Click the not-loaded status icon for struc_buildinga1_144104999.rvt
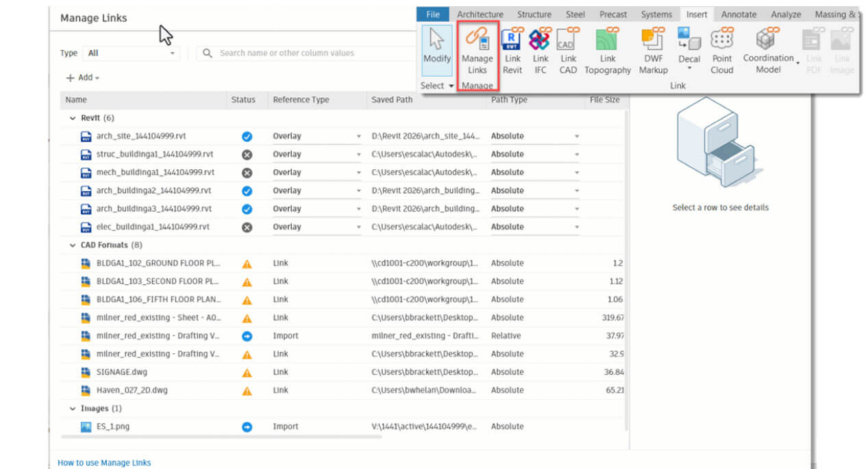 [x=247, y=154]
